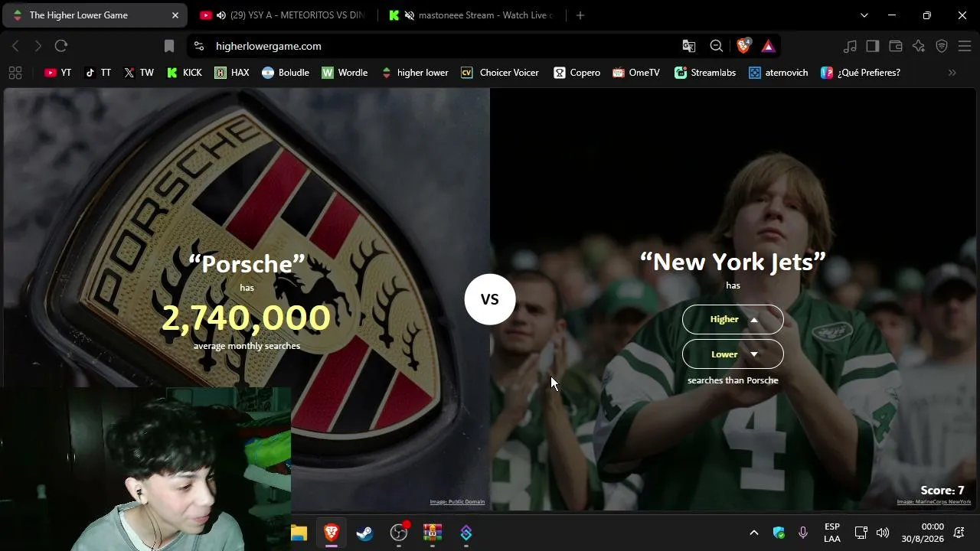The width and height of the screenshot is (980, 551).
Task: Open the higher lower bookmark
Action: coord(415,73)
